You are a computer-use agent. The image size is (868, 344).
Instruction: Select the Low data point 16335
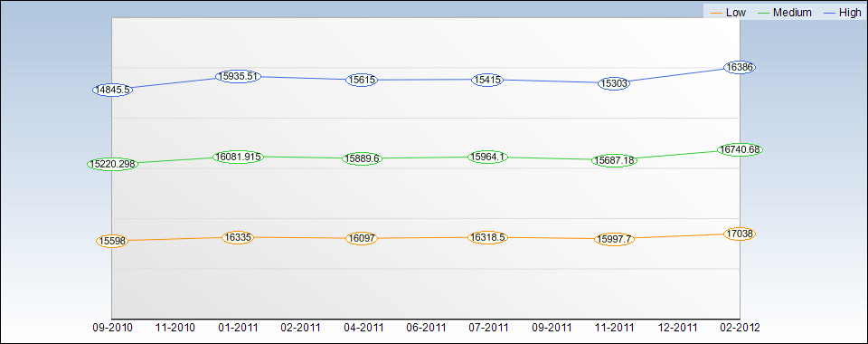[238, 237]
